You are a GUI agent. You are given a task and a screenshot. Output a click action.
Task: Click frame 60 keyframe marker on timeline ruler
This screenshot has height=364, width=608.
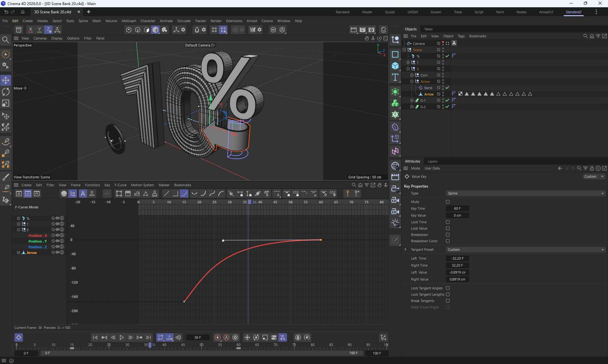coord(238,348)
